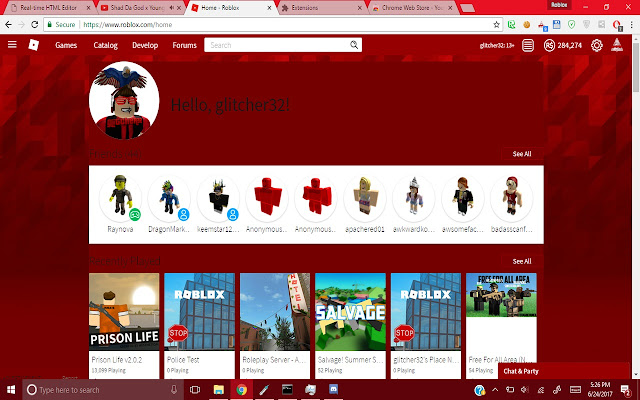Open the cookie extension icon

point(527,24)
